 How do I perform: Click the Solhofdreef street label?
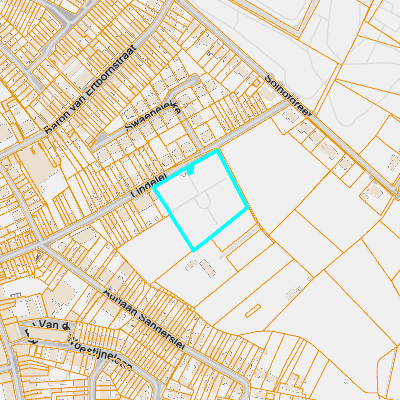point(289,96)
